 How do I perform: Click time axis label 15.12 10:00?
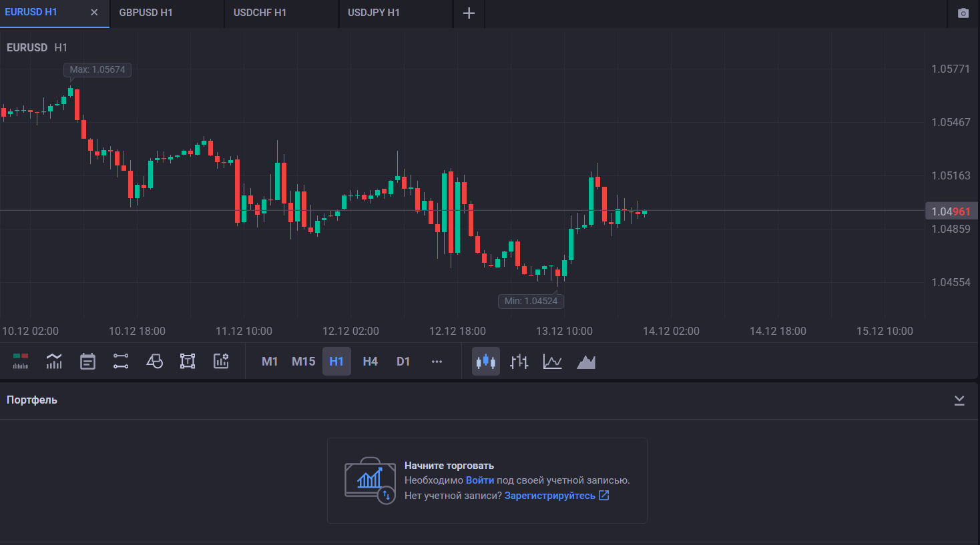[885, 331]
